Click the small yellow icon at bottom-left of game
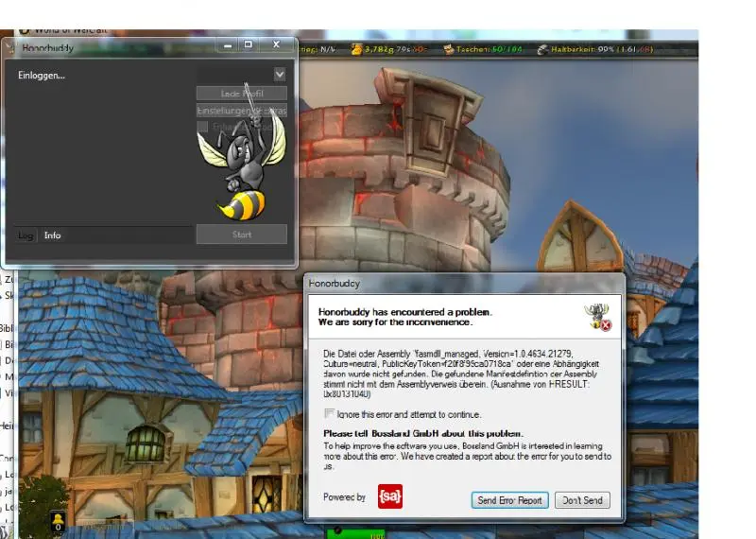The image size is (756, 539). tap(58, 521)
